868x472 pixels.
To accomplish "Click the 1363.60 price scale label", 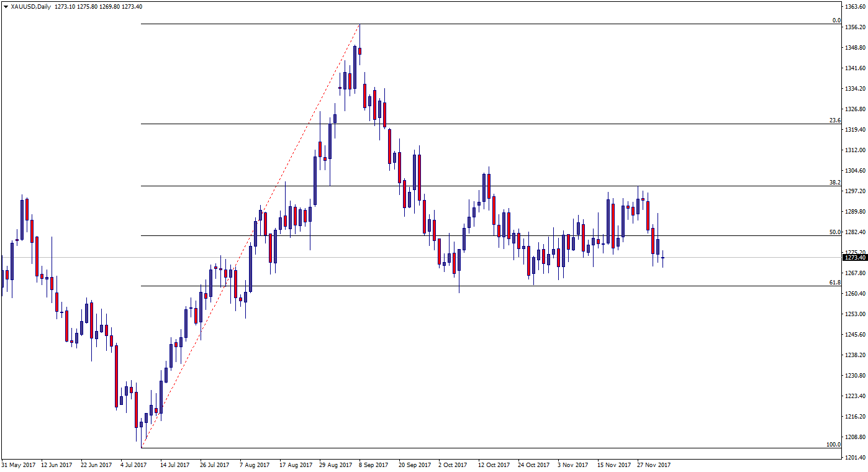I will tap(856, 7).
